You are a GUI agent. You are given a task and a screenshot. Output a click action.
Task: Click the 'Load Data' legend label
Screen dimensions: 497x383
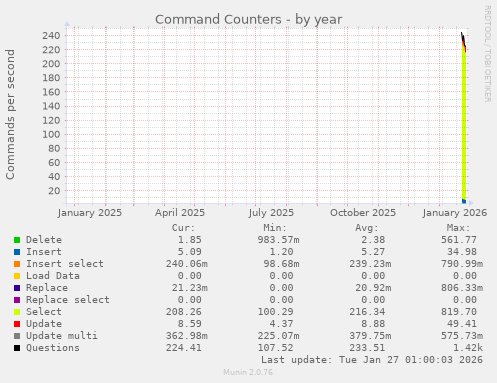(53, 276)
